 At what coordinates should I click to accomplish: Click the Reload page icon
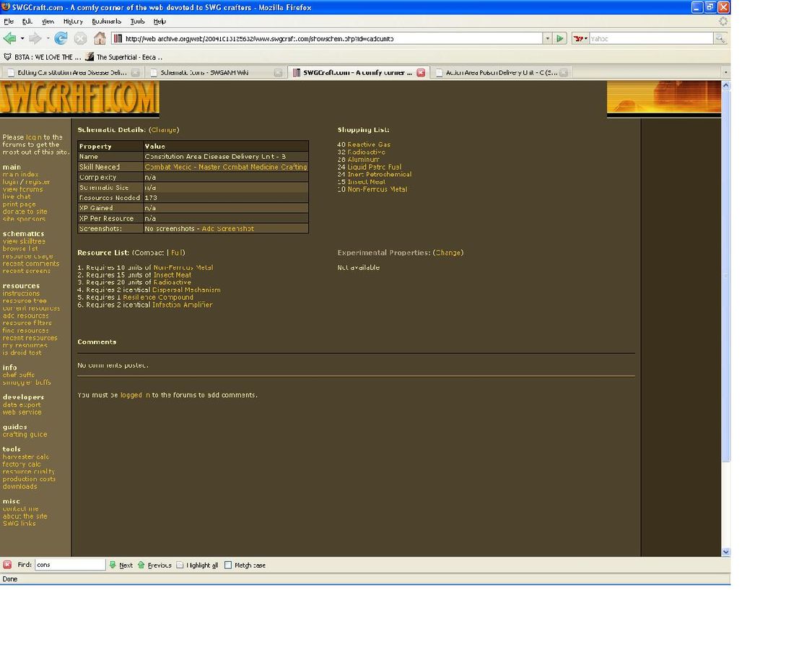pos(61,38)
